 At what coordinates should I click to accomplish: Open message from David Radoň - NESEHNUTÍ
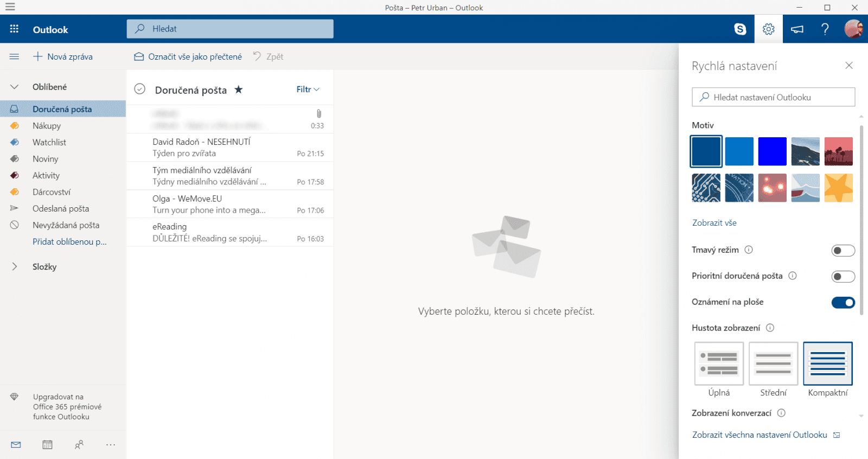(230, 148)
